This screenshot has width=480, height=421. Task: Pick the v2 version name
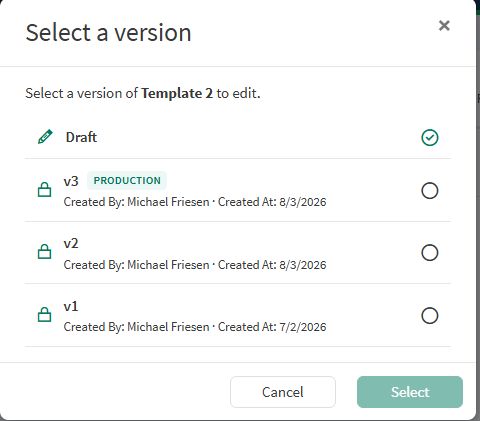click(x=71, y=243)
